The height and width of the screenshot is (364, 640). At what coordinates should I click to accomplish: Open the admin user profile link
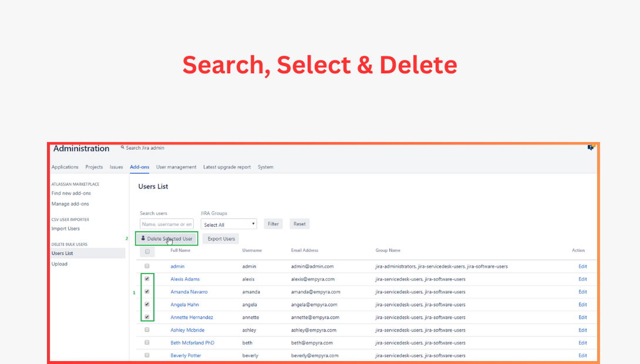click(x=177, y=266)
